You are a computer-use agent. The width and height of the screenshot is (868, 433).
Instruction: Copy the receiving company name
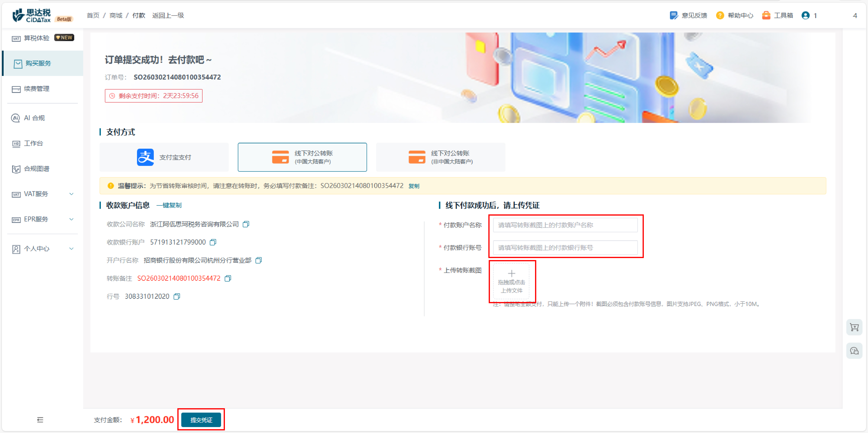coord(246,224)
